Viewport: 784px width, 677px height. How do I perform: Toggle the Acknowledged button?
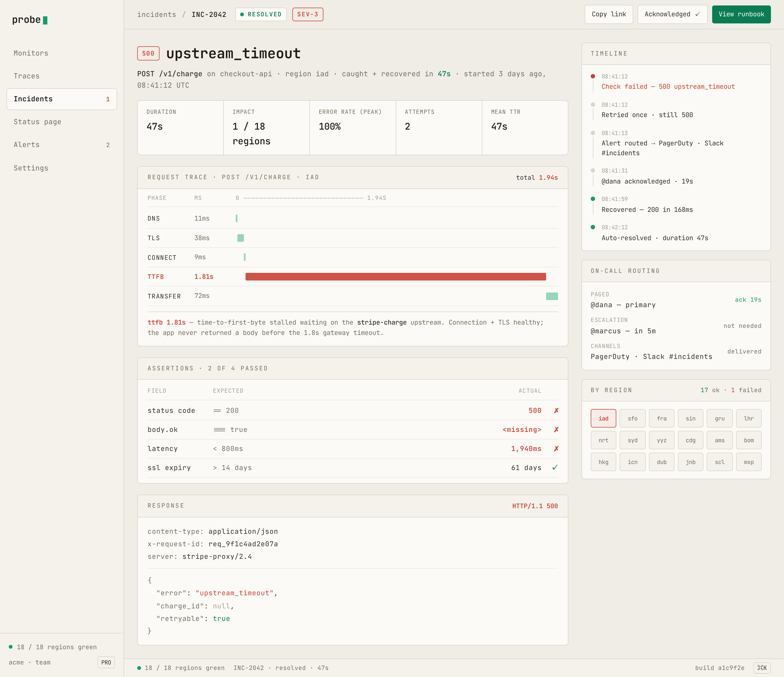(672, 14)
